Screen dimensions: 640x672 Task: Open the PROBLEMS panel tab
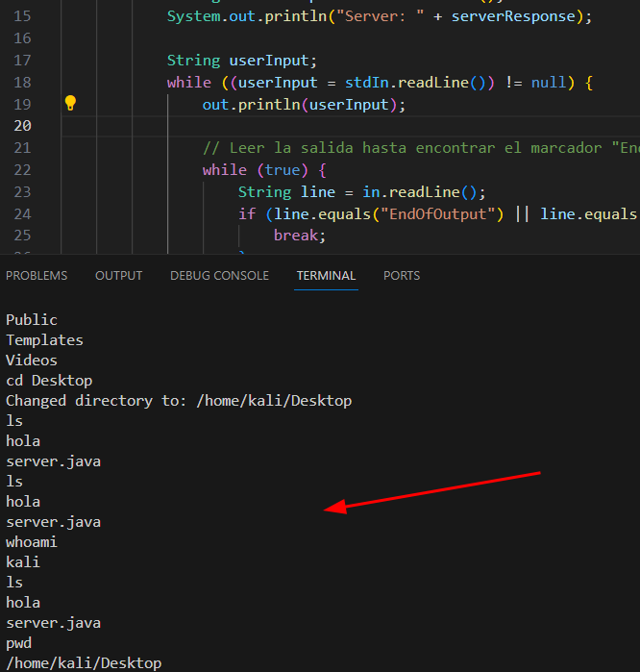click(37, 276)
